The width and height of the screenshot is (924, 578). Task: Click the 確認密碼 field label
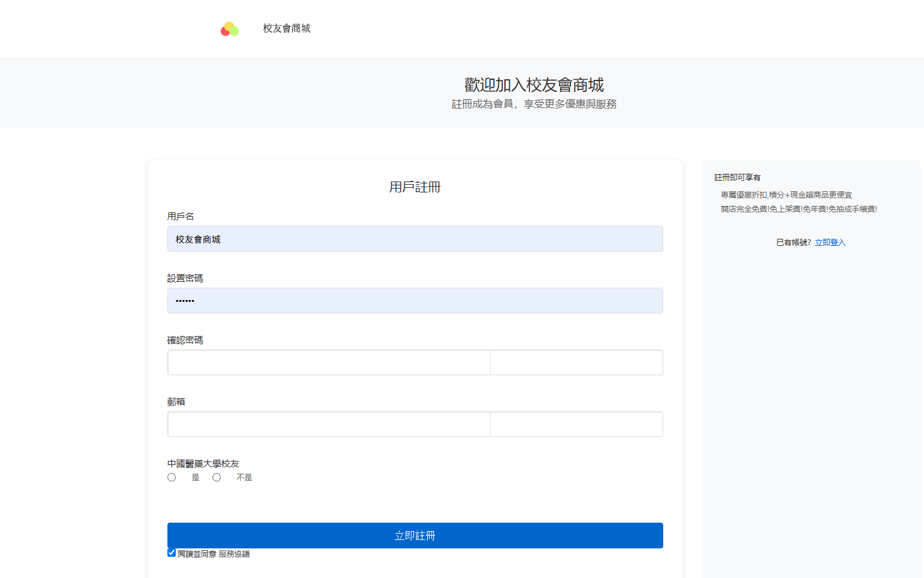pos(185,340)
